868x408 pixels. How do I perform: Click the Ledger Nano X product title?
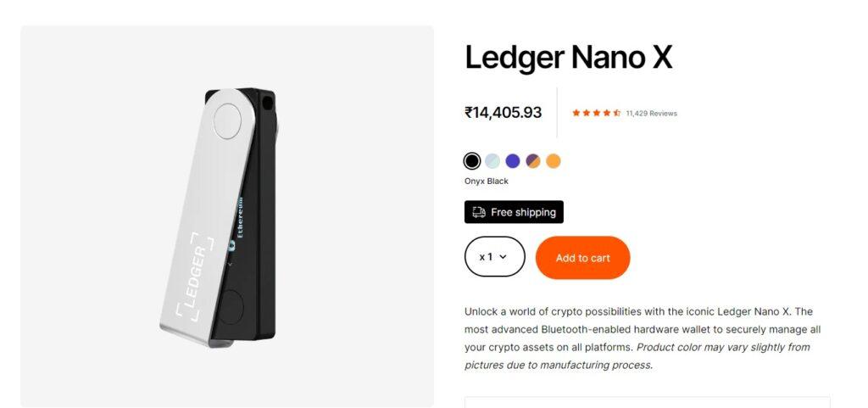568,58
